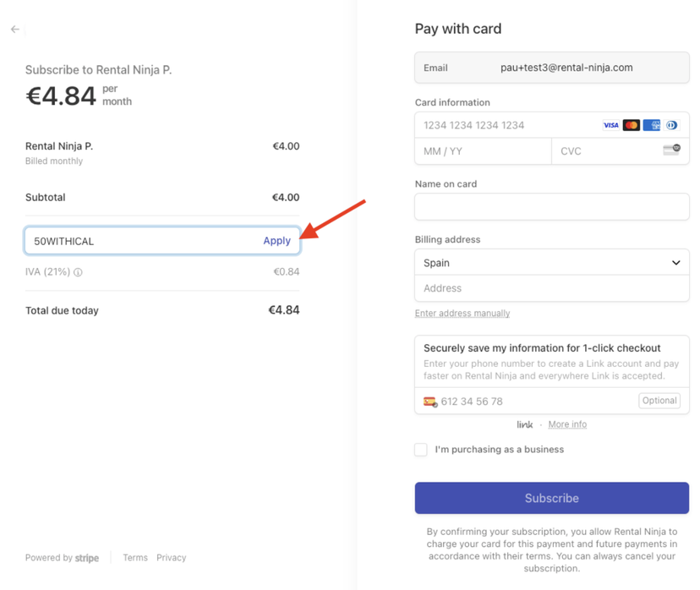This screenshot has height=590, width=700.
Task: Click the Optional badge in phone field
Action: (659, 401)
